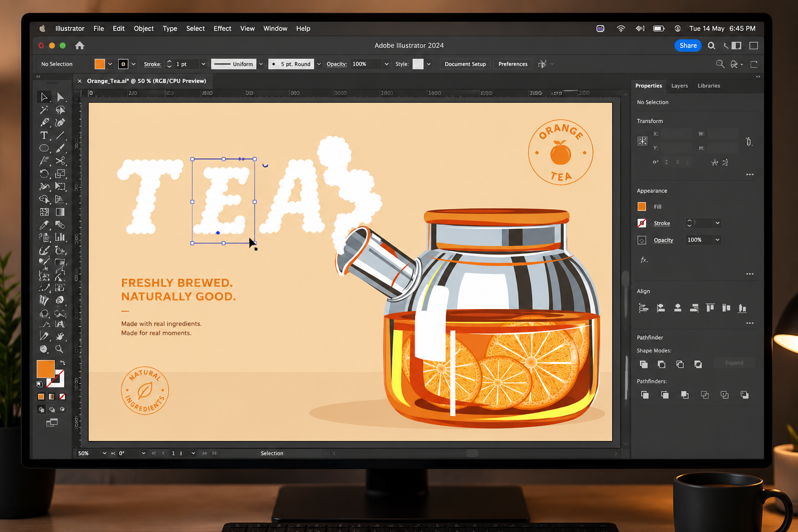Open the stroke weight dropdown beside 1 pt
The width and height of the screenshot is (798, 532).
(203, 64)
